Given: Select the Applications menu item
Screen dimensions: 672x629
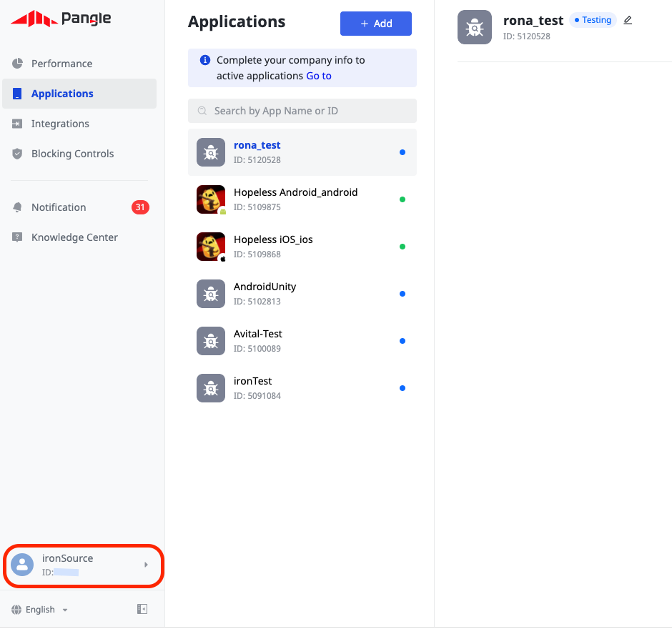Looking at the screenshot, I should [x=79, y=94].
